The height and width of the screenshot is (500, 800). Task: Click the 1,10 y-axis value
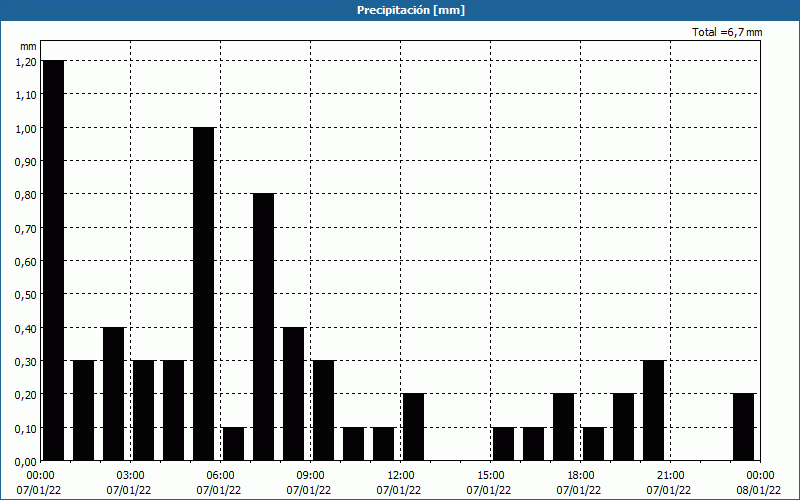point(26,94)
